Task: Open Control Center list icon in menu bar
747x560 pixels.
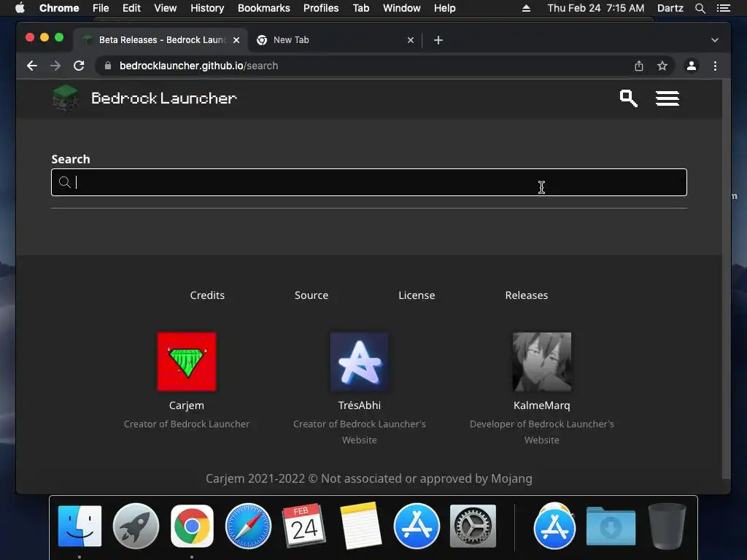Action: point(724,8)
